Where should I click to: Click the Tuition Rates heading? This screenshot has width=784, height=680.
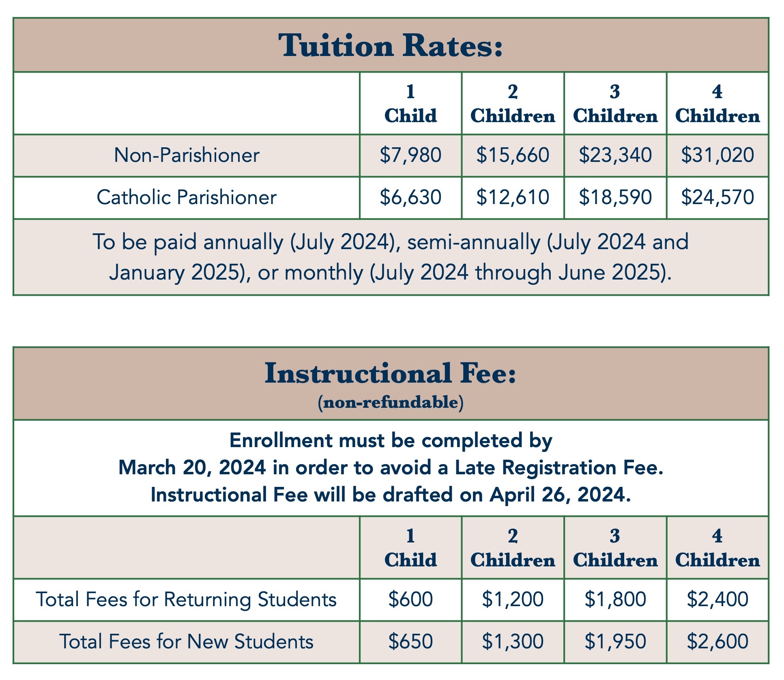tap(391, 46)
